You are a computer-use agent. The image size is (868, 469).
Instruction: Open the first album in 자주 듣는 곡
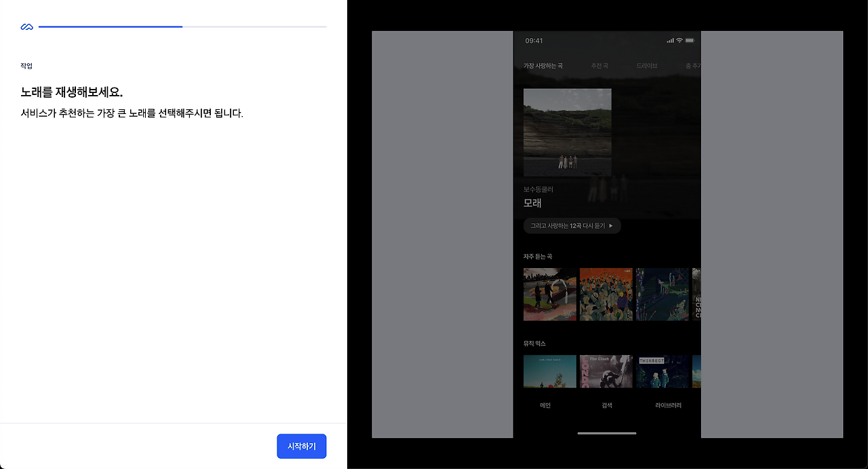(550, 294)
